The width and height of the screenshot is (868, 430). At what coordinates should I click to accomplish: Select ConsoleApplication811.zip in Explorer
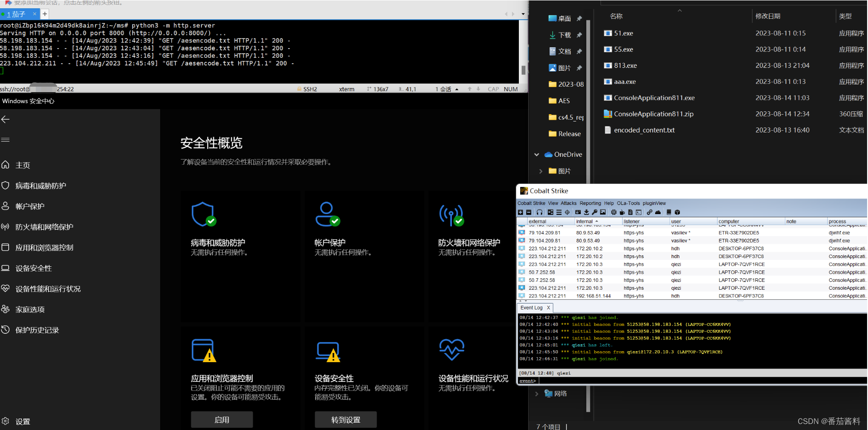(653, 114)
